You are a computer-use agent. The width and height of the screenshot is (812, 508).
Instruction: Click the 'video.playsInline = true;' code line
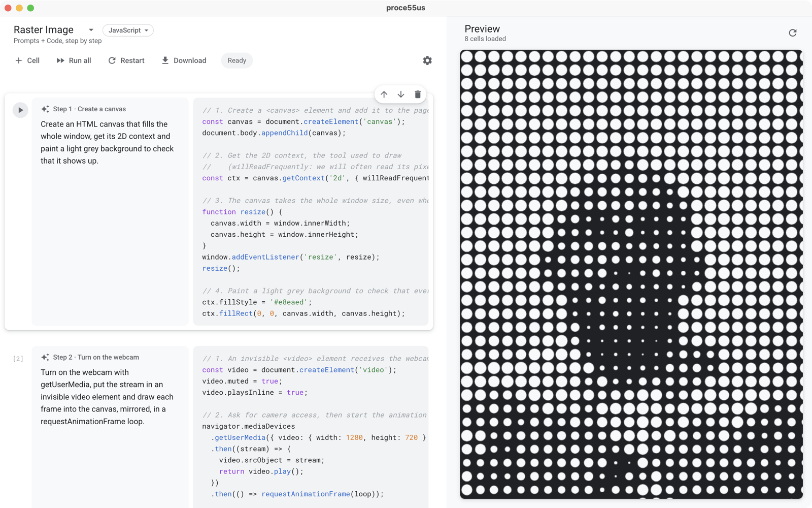click(255, 393)
